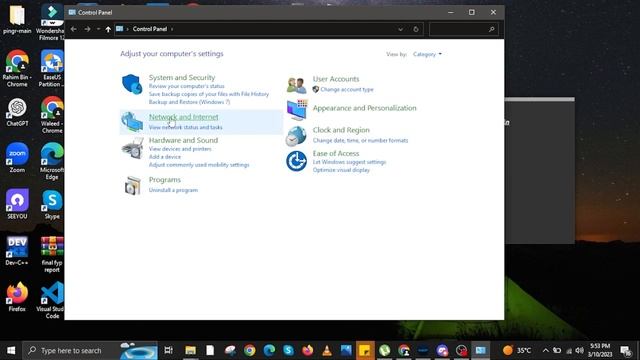
Task: Open Network and Internet category
Action: click(x=184, y=117)
